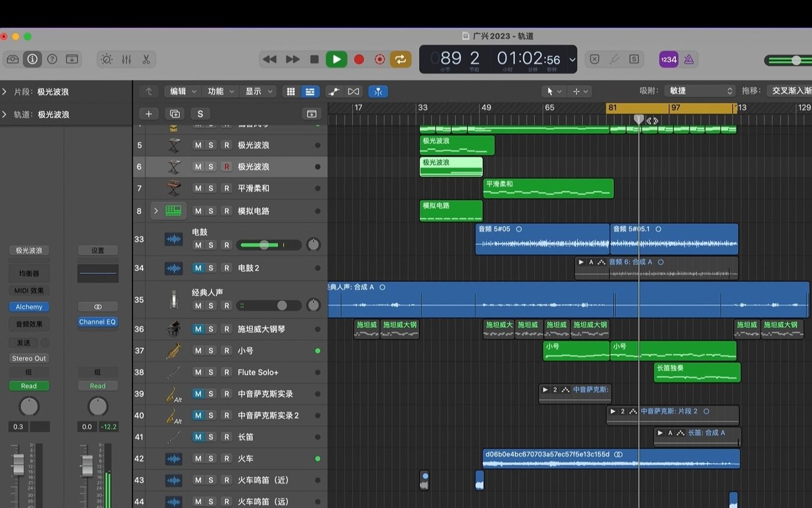Click the MIDI 效果 slot
812x508 pixels.
pyautogui.click(x=29, y=291)
